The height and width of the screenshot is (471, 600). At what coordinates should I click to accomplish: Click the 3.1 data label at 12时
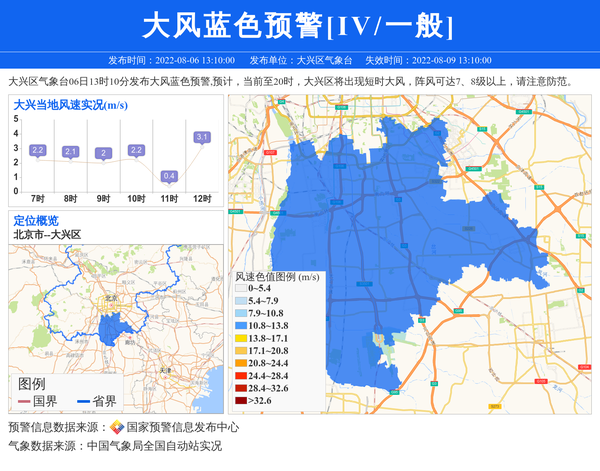(202, 137)
